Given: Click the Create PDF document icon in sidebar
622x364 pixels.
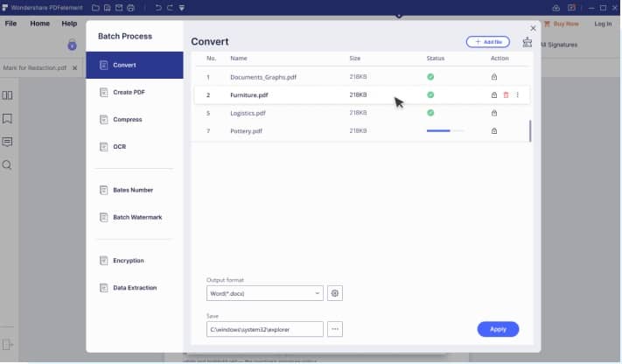Looking at the screenshot, I should point(103,93).
